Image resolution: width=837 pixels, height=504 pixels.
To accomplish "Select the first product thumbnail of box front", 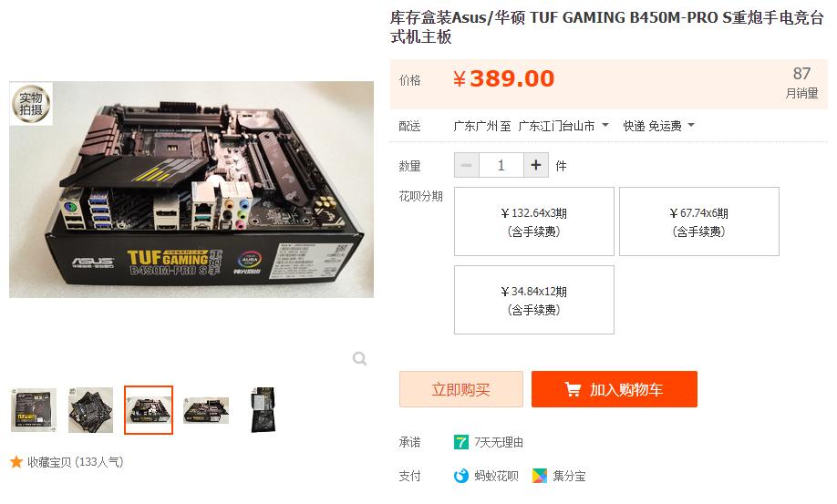I will click(x=34, y=410).
